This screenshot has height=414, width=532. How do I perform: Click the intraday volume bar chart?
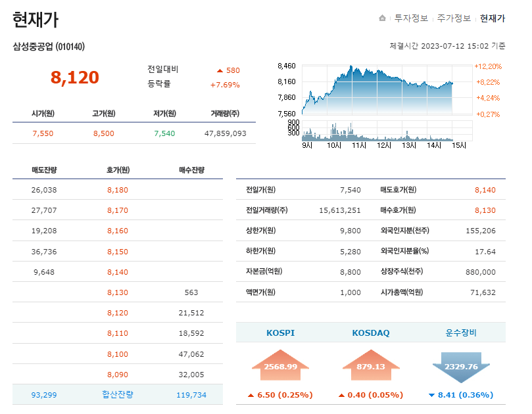[387, 131]
